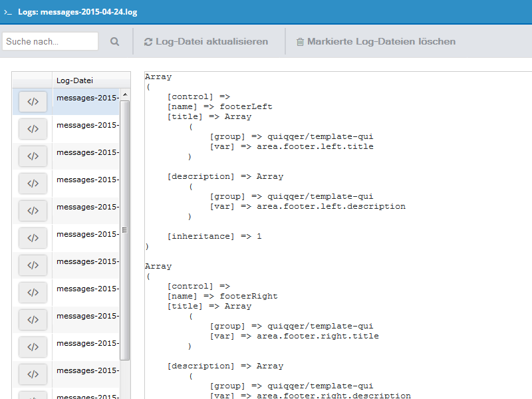Open the third row's code view icon
This screenshot has width=532, height=399.
33,156
